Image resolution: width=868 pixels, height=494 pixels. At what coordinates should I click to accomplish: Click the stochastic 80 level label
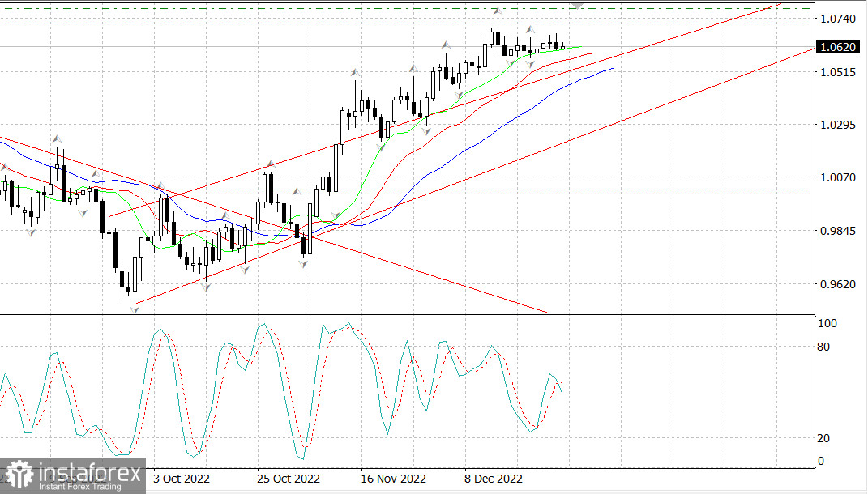pos(823,347)
